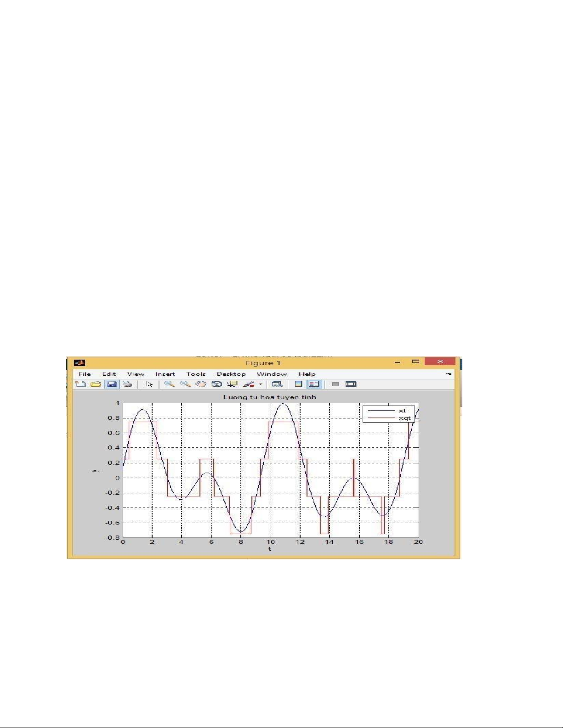
Task: Print the figure using the printer icon
Action: (x=127, y=384)
